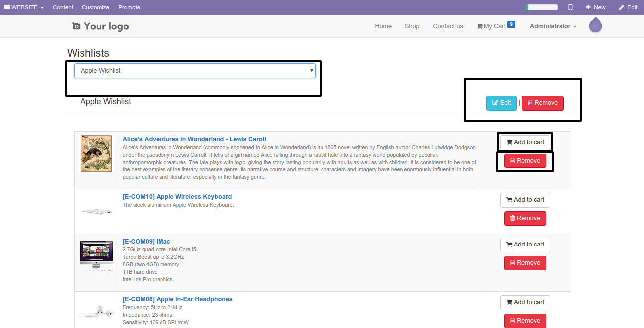644x328 pixels.
Task: Expand the Administrator user menu
Action: click(x=553, y=26)
